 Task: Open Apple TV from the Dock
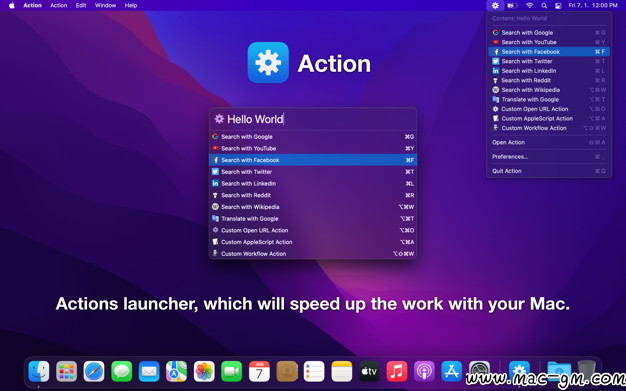click(x=369, y=371)
